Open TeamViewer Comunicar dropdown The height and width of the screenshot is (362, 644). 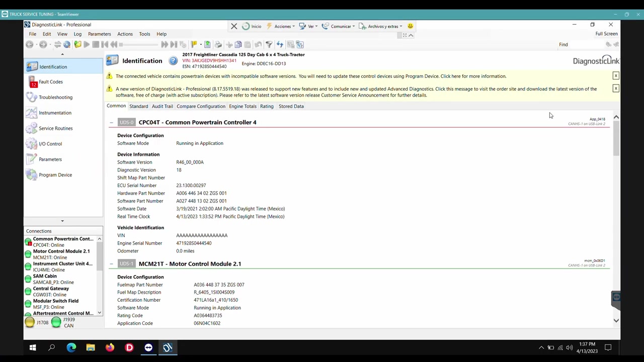click(x=339, y=26)
